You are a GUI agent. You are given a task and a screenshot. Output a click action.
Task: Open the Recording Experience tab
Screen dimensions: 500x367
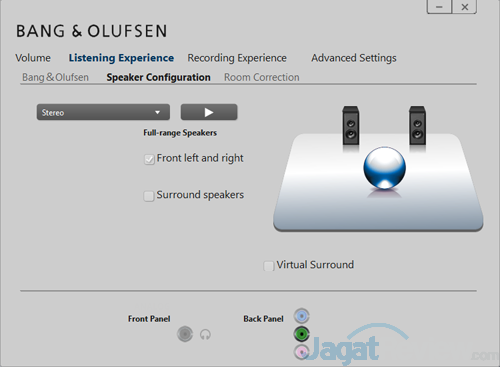coord(237,58)
